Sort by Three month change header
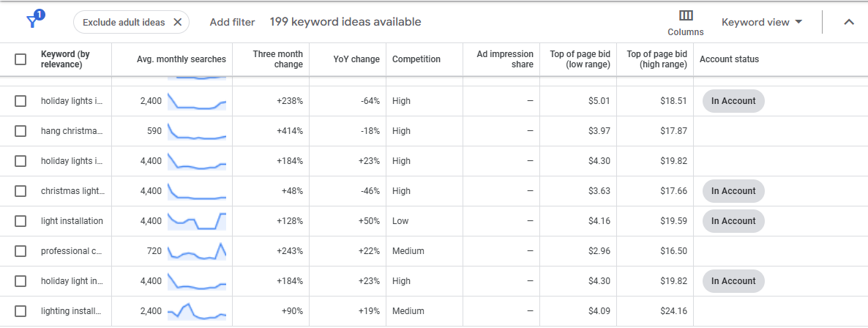 click(x=277, y=59)
